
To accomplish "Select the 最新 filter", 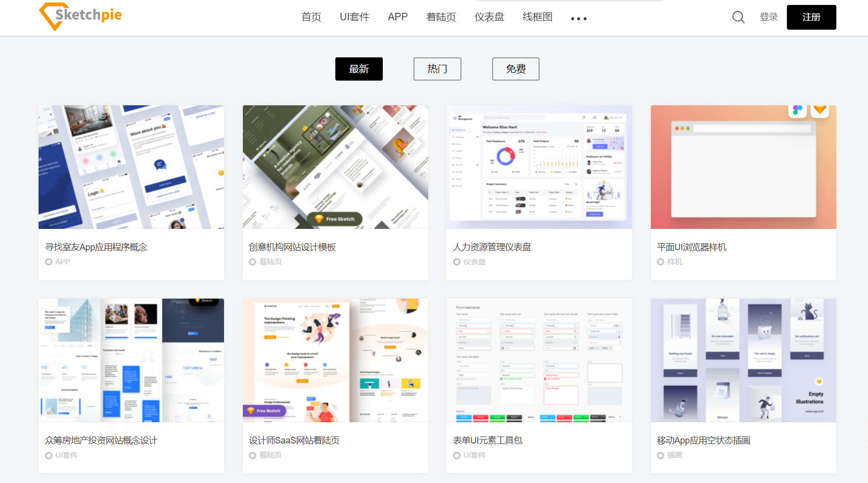I will pyautogui.click(x=359, y=69).
